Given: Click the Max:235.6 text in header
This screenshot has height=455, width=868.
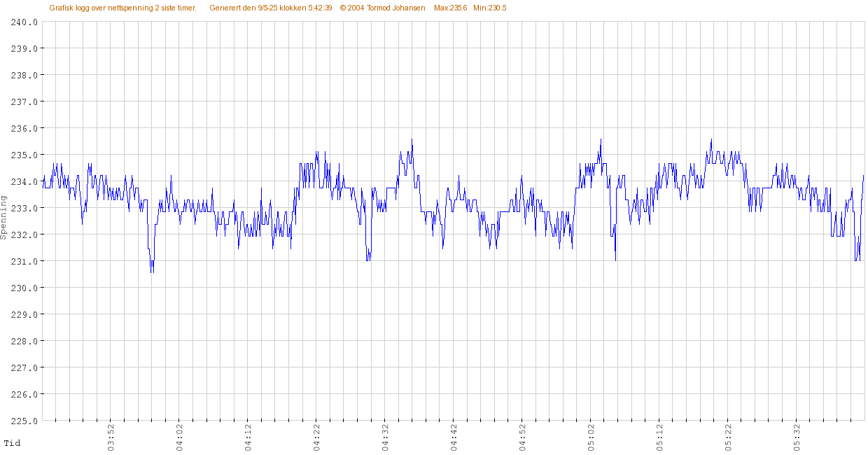Looking at the screenshot, I should click(450, 8).
